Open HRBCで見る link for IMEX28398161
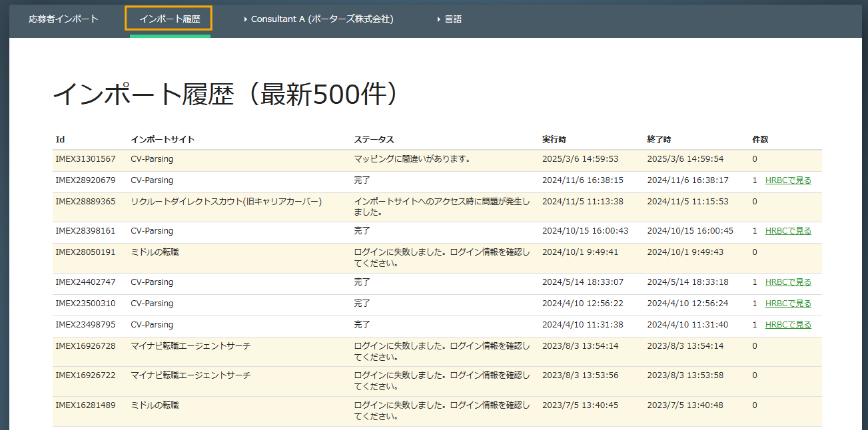The width and height of the screenshot is (868, 430). pos(788,231)
